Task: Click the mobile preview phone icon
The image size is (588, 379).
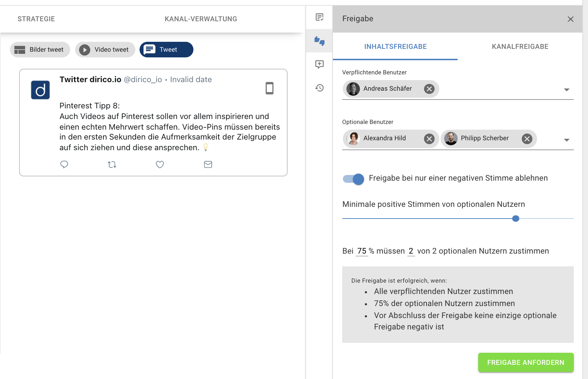Action: click(x=270, y=88)
